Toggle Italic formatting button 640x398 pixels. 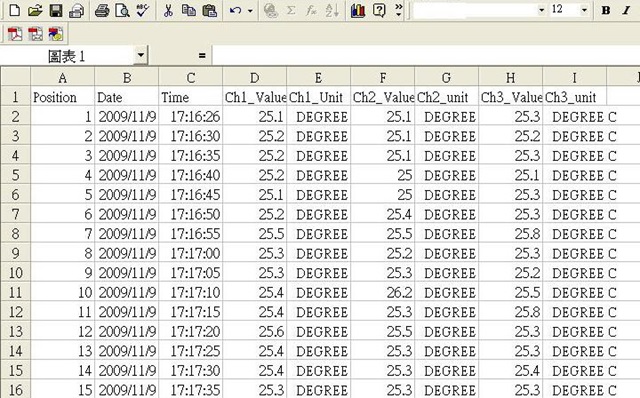tap(626, 10)
